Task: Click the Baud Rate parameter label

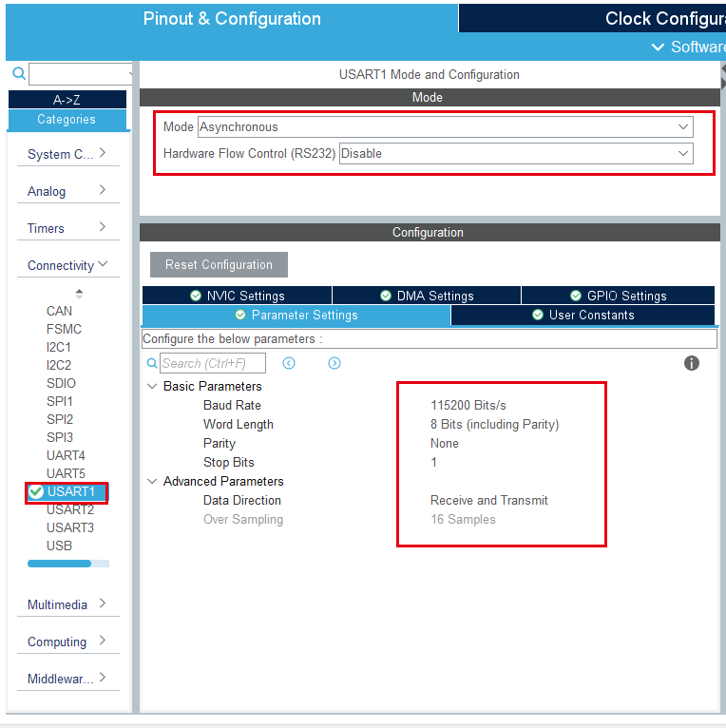Action: pos(232,405)
